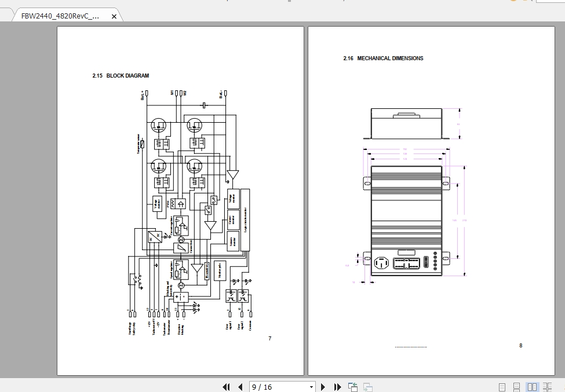The height and width of the screenshot is (392, 565).
Task: Toggle the continuous facing pages layout
Action: point(547,387)
